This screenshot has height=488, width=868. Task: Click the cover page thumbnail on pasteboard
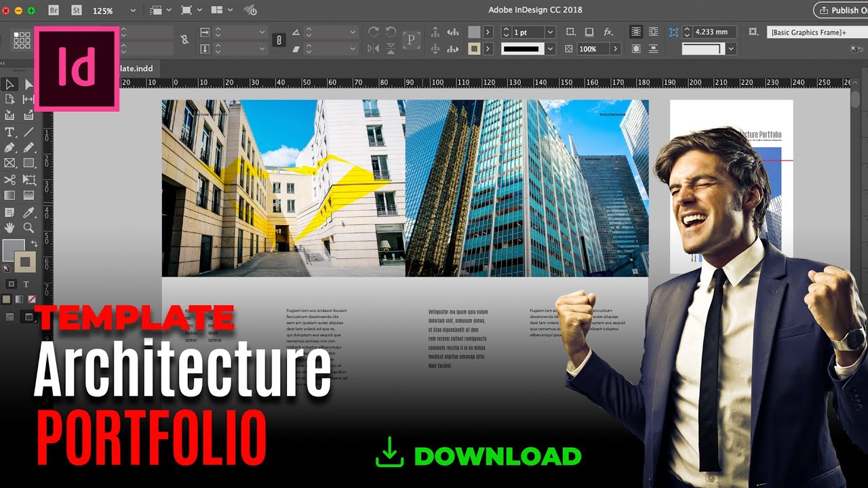pos(731,186)
